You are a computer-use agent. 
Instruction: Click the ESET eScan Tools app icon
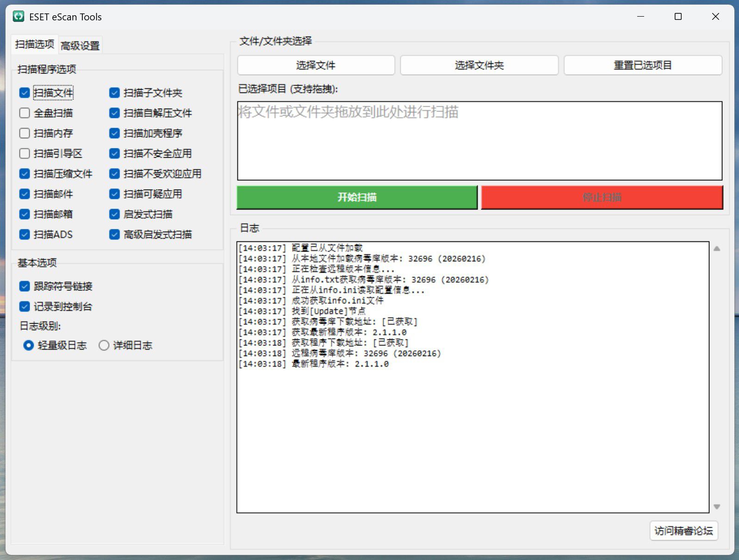(19, 17)
